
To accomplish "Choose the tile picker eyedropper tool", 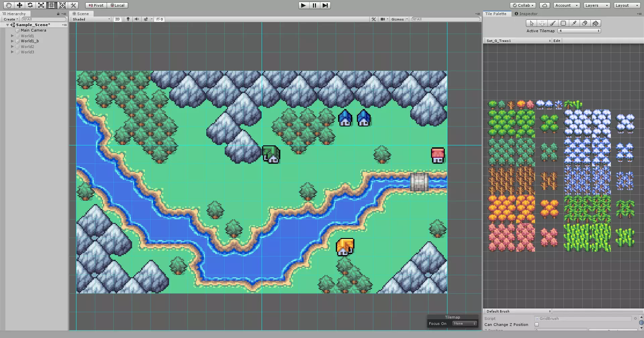I will point(574,23).
